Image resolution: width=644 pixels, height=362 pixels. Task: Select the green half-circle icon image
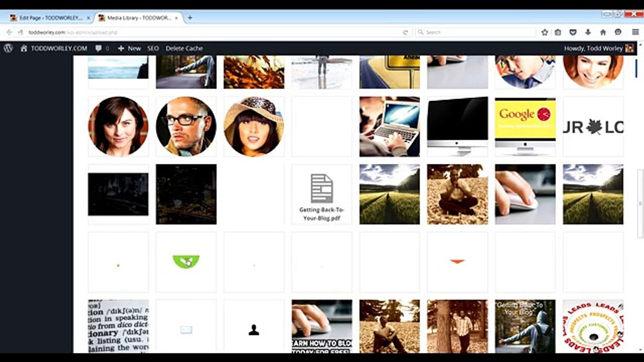(186, 262)
